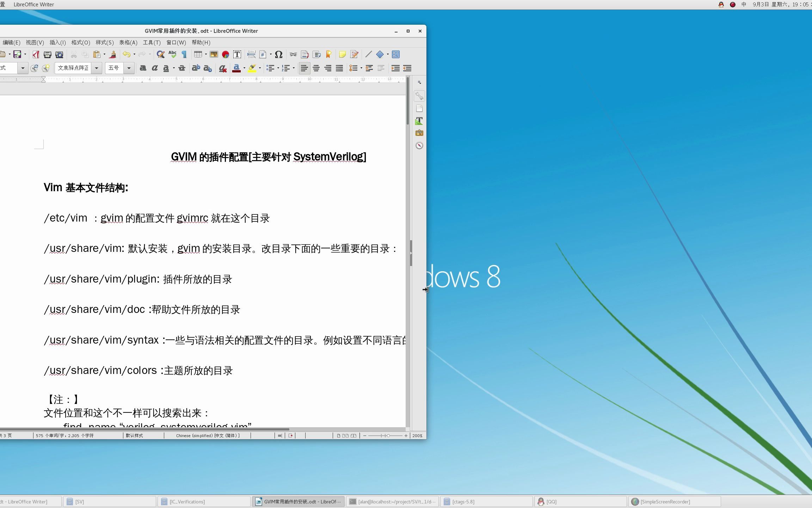The height and width of the screenshot is (508, 812).
Task: Toggle record changes edit icon
Action: [x=354, y=54]
